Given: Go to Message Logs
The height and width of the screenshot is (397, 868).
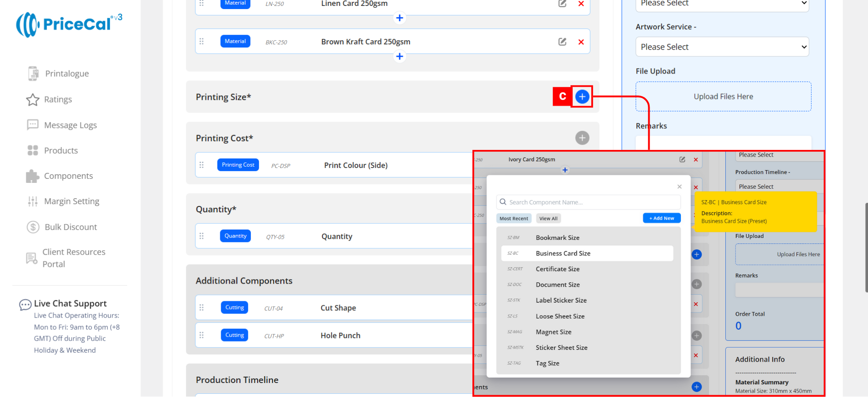Looking at the screenshot, I should tap(70, 125).
